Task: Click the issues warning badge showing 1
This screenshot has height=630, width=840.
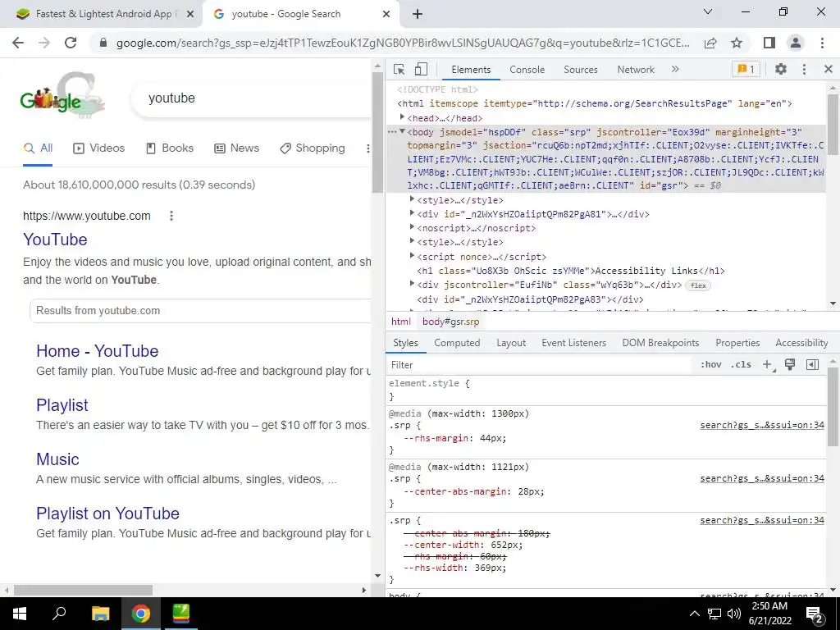Action: (x=746, y=69)
